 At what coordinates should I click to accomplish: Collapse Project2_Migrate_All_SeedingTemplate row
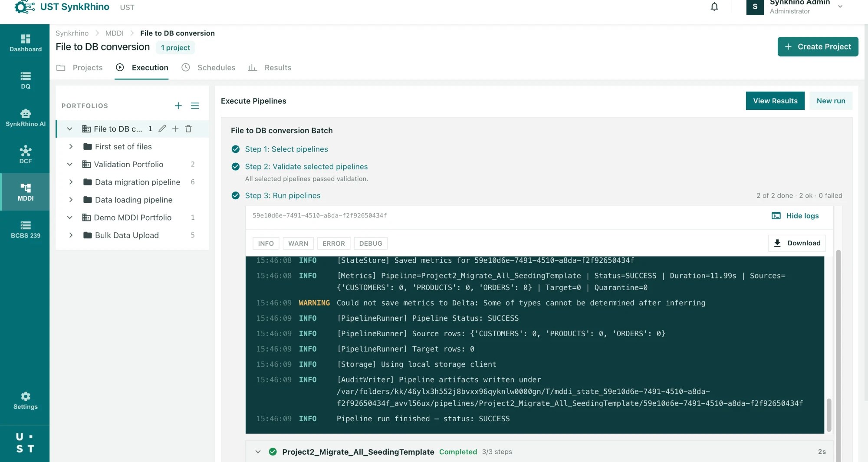(x=258, y=452)
